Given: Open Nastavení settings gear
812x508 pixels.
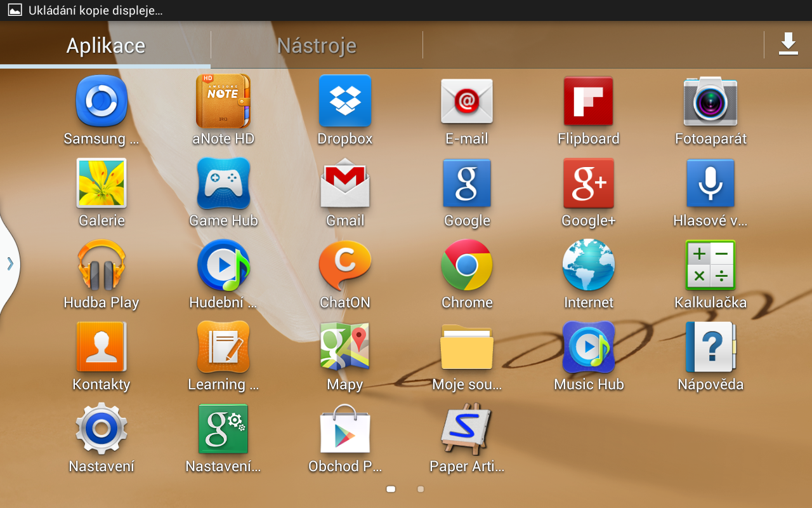Looking at the screenshot, I should tap(101, 429).
